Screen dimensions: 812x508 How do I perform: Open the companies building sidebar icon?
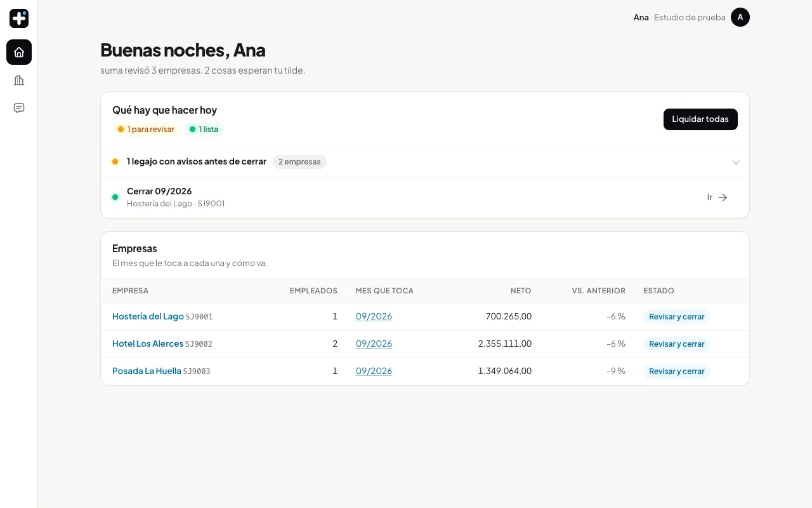point(19,80)
